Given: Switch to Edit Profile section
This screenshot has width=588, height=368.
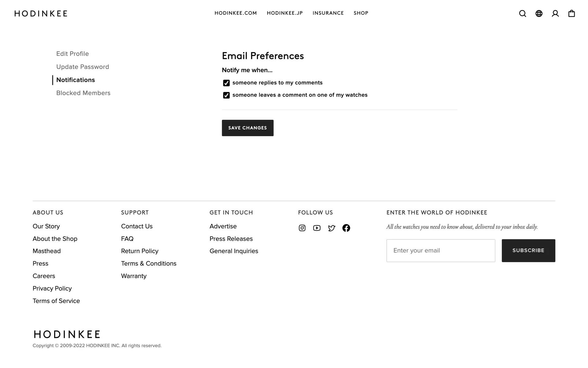Looking at the screenshot, I should click(73, 54).
